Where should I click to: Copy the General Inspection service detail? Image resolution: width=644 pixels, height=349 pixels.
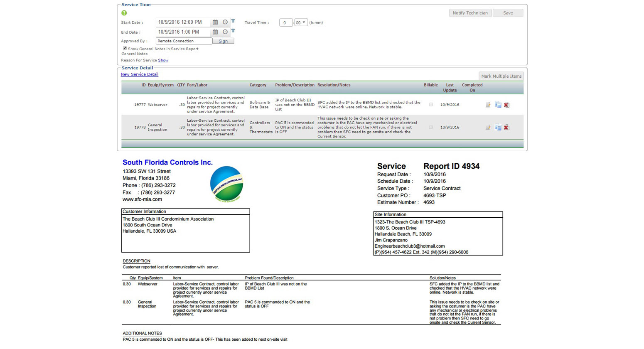(498, 128)
